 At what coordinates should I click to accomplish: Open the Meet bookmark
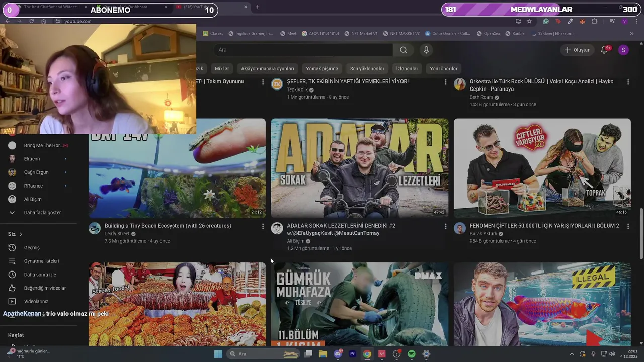(x=288, y=34)
